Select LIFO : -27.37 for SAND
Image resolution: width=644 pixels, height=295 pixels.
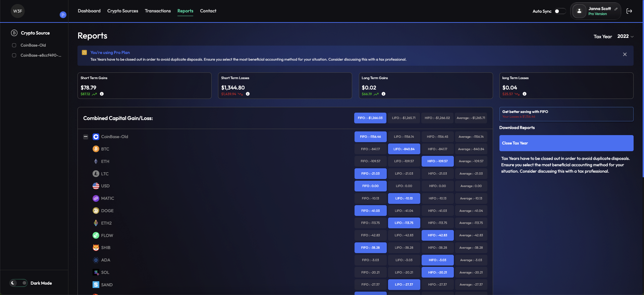click(x=404, y=285)
